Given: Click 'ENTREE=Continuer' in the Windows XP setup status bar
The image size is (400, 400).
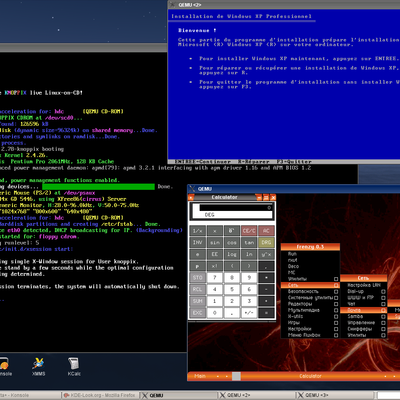Looking at the screenshot, I should coord(203,162).
